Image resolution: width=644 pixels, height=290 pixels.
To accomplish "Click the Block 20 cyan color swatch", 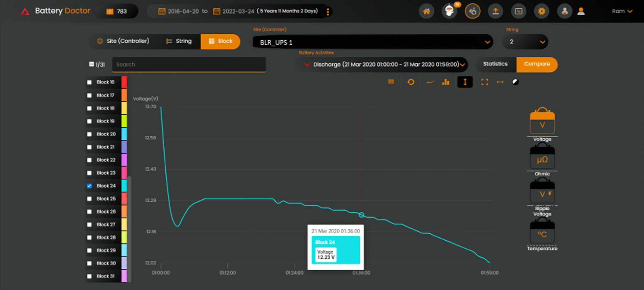I will tap(124, 134).
